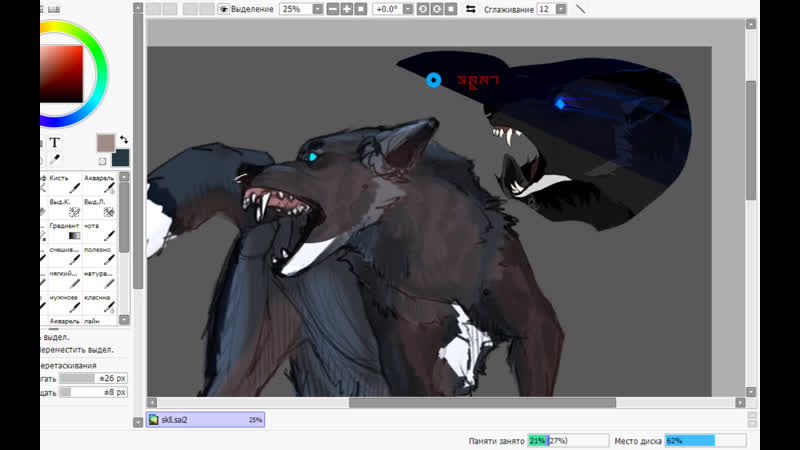Click the Сглаживание value field showing 12
The width and height of the screenshot is (800, 450).
pyautogui.click(x=546, y=9)
